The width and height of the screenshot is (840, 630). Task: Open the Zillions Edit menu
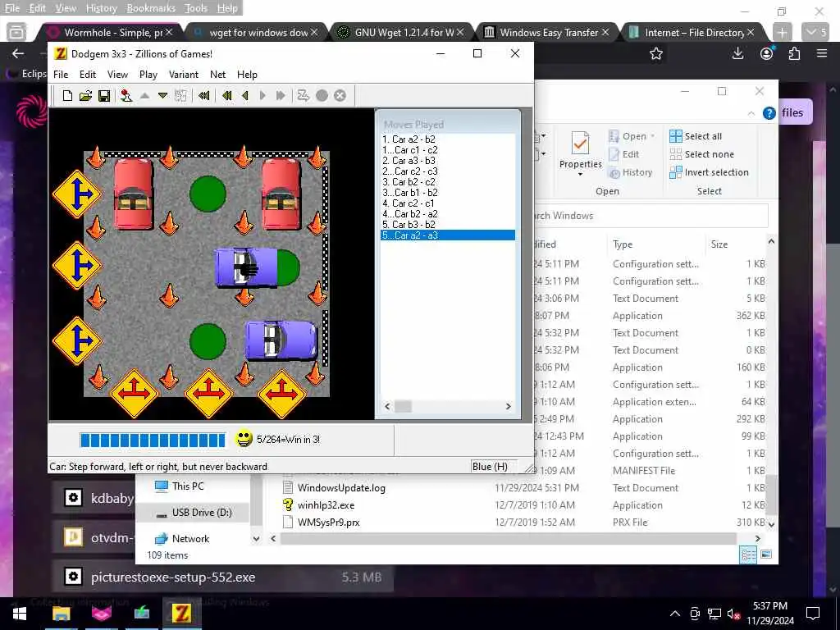pos(87,75)
